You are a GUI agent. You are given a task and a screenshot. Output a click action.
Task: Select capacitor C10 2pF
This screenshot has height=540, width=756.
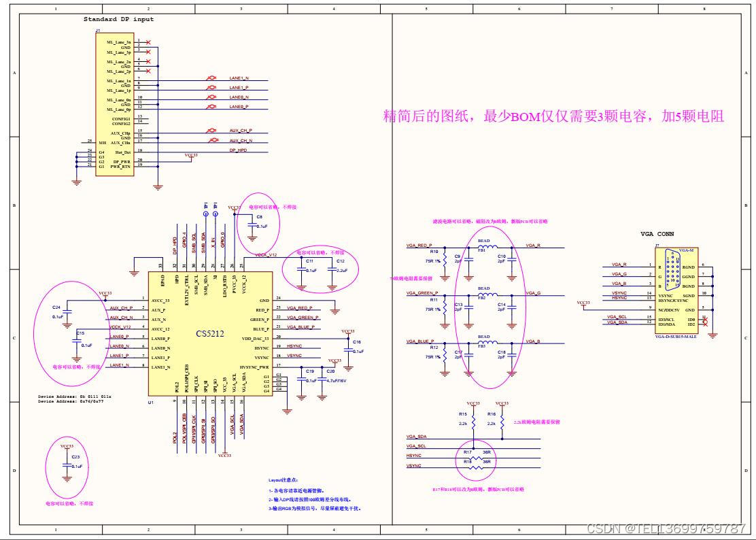[x=511, y=259]
